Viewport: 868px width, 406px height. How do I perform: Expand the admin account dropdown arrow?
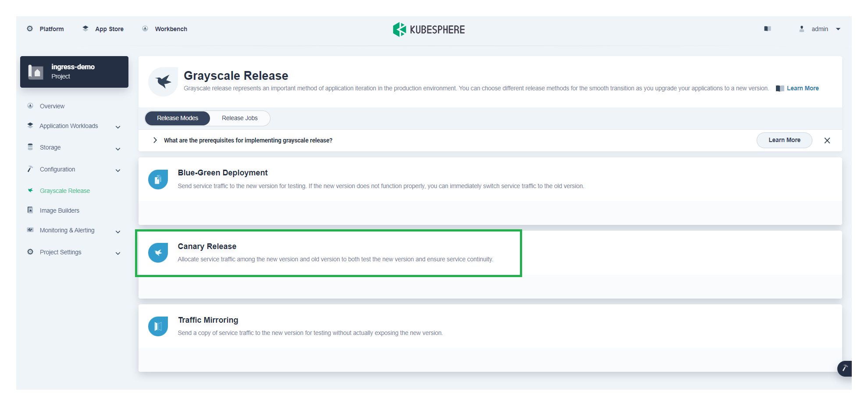(x=838, y=29)
